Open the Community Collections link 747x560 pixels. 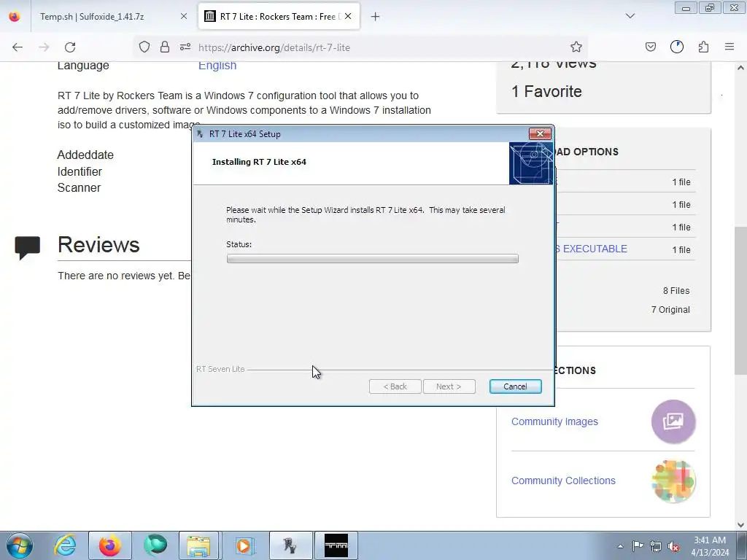[x=563, y=481]
